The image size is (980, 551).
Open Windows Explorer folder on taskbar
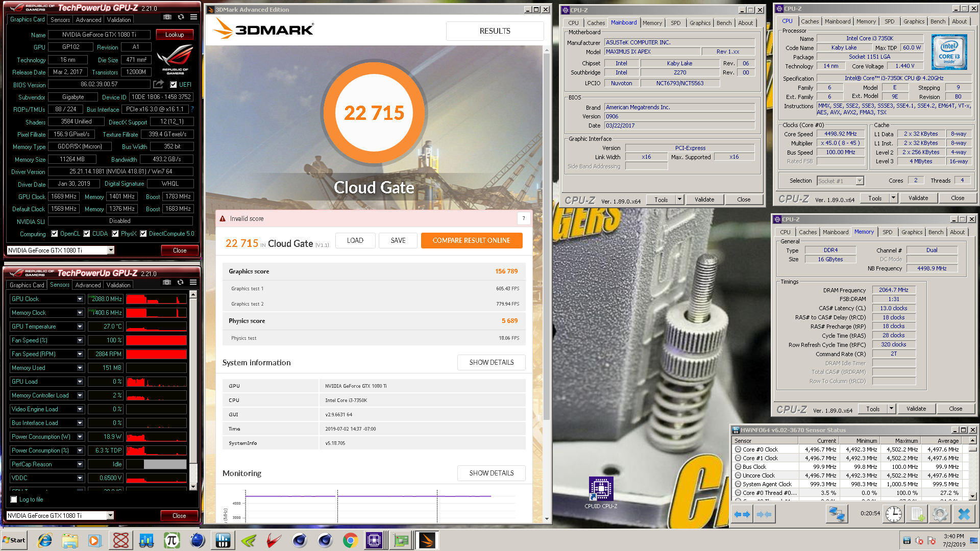click(x=70, y=540)
